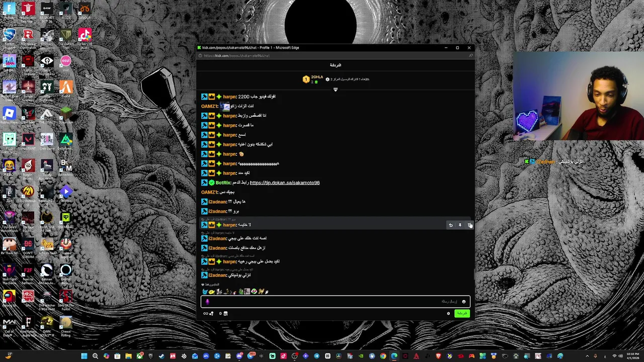
Task: Open DARK SOULS III desktop shortcut
Action: [x=47, y=325]
